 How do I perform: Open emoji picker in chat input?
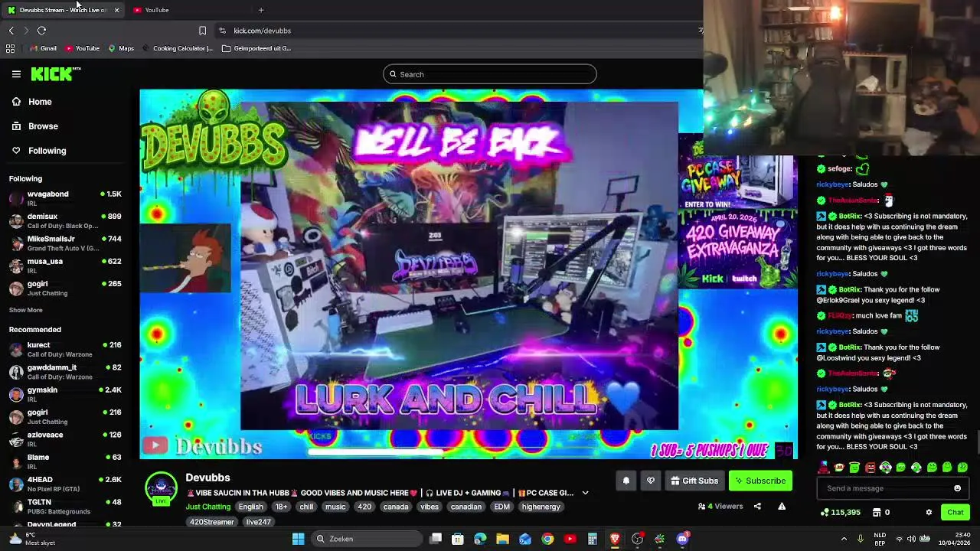957,488
